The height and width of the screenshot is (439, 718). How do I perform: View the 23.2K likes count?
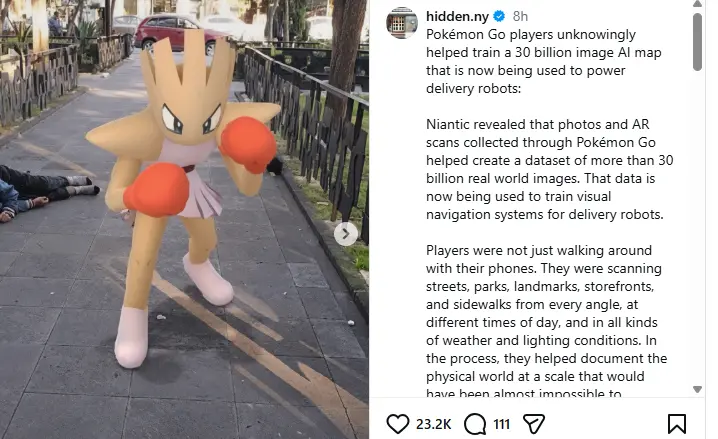tap(433, 424)
